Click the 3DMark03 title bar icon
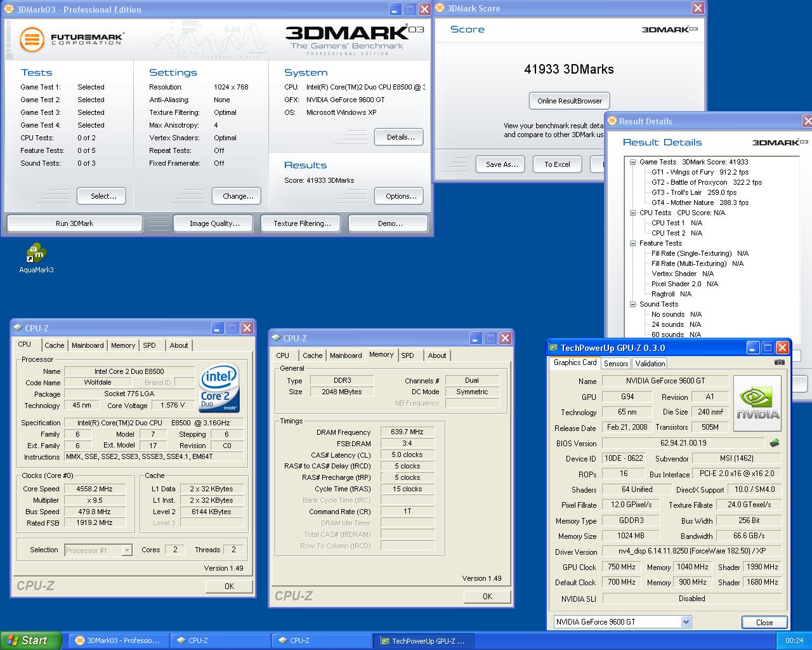The image size is (812, 650). (9, 10)
